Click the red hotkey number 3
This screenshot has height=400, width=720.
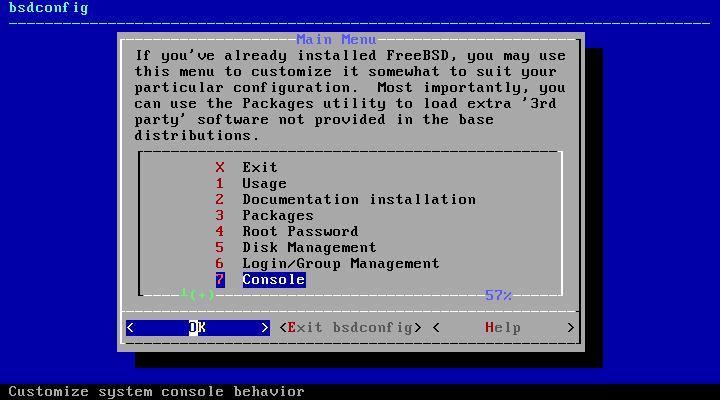click(220, 215)
